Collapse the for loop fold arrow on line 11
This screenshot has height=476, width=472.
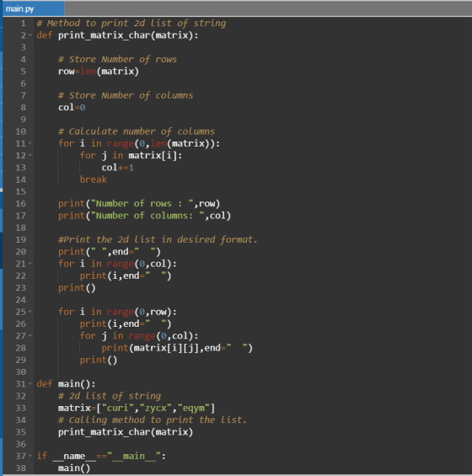coord(30,143)
